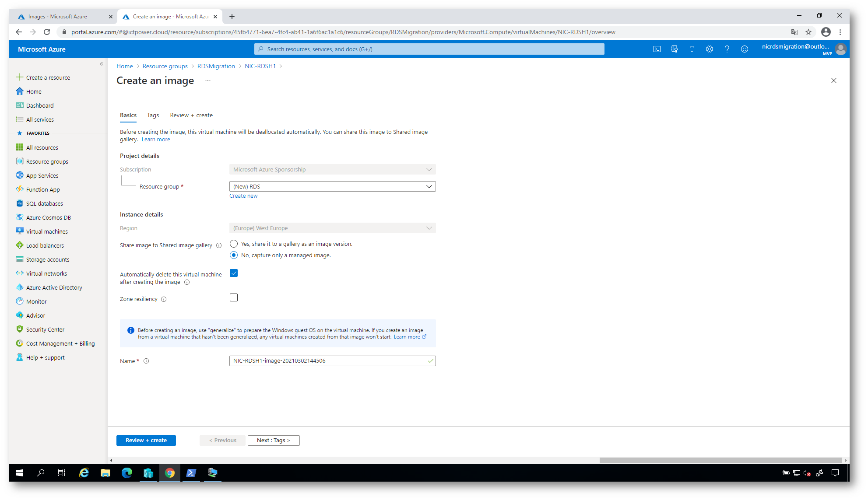This screenshot has height=500, width=868.
Task: Open Cloud Shell from the top bar
Action: [x=657, y=49]
